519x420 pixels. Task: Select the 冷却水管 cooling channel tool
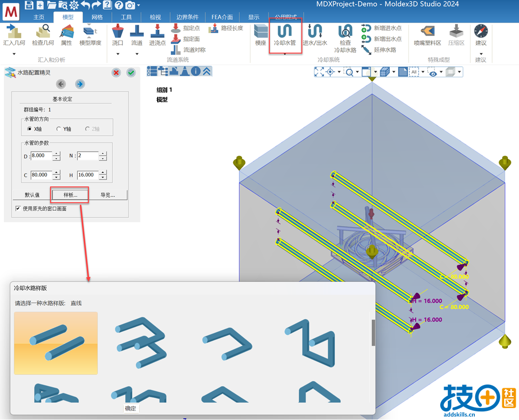[285, 35]
